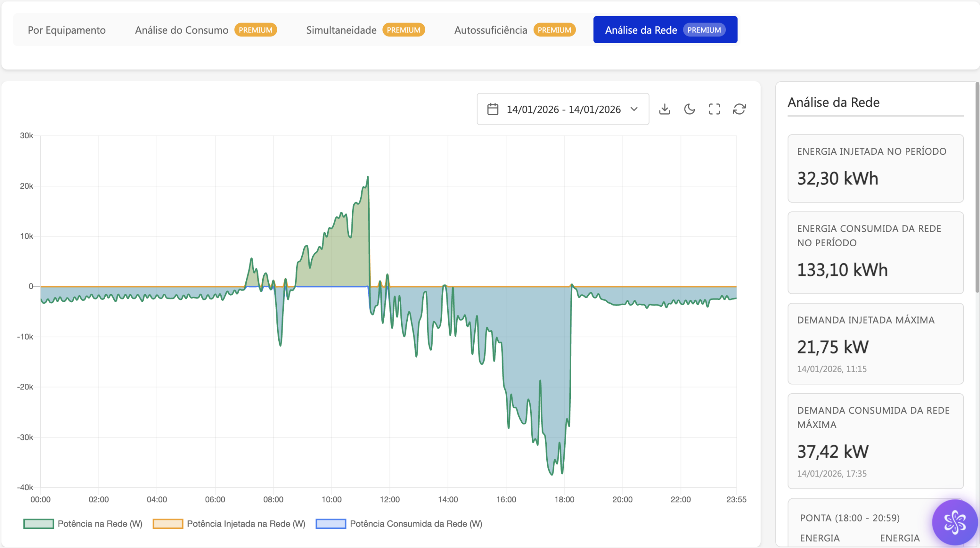Image resolution: width=980 pixels, height=548 pixels.
Task: Select the Simultaneidade tab
Action: (x=341, y=30)
